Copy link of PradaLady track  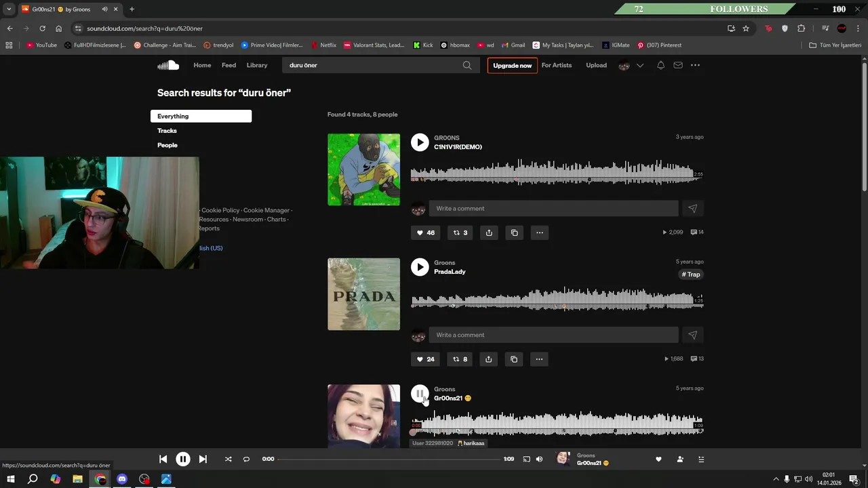tap(514, 359)
